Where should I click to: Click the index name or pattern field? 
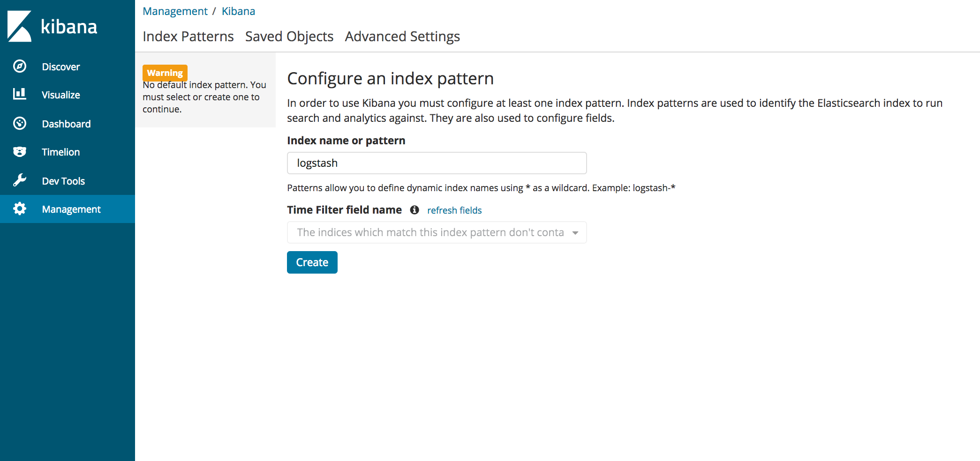437,163
